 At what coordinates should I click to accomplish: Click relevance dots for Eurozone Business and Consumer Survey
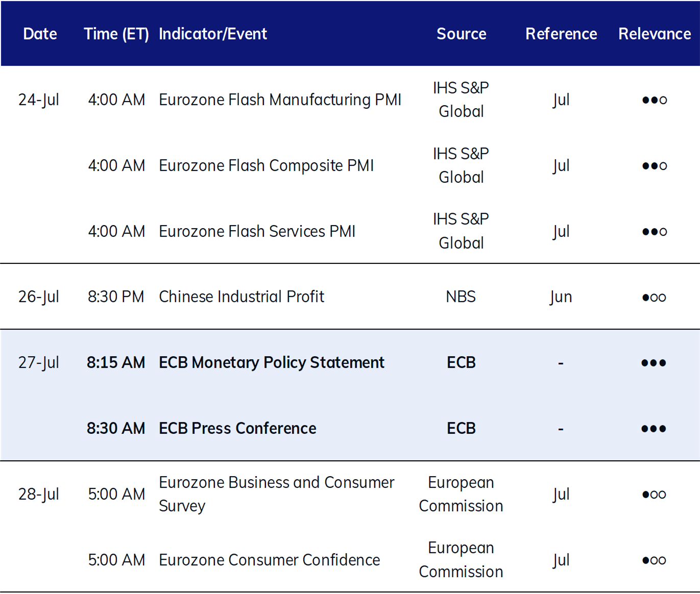pos(655,494)
